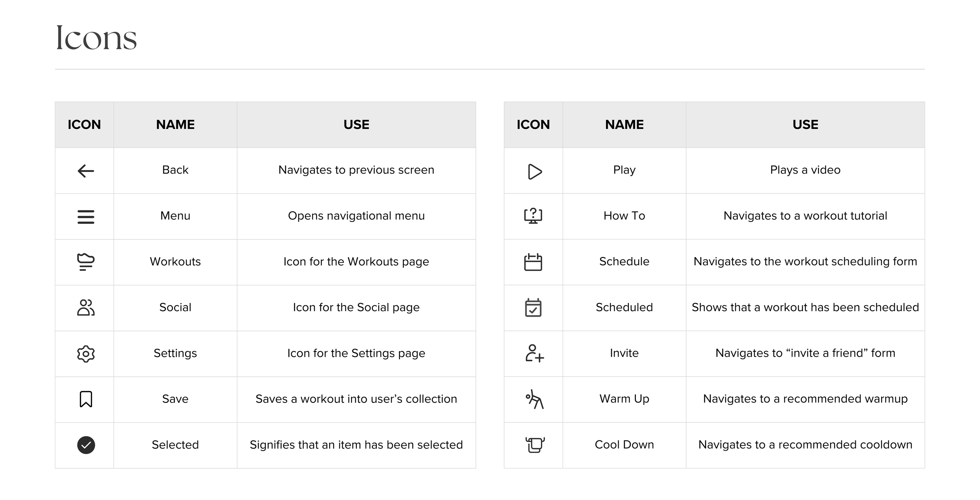
Task: Select the Workouts icon
Action: point(86,262)
